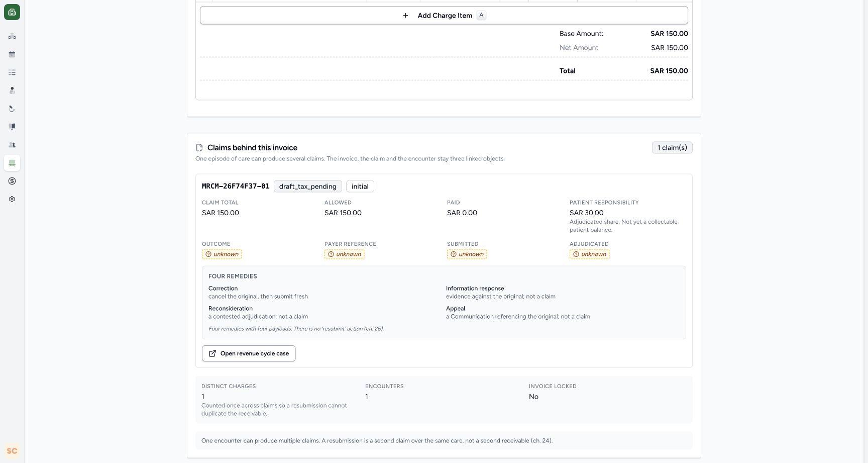Open the users group sidebar icon

coord(12,145)
